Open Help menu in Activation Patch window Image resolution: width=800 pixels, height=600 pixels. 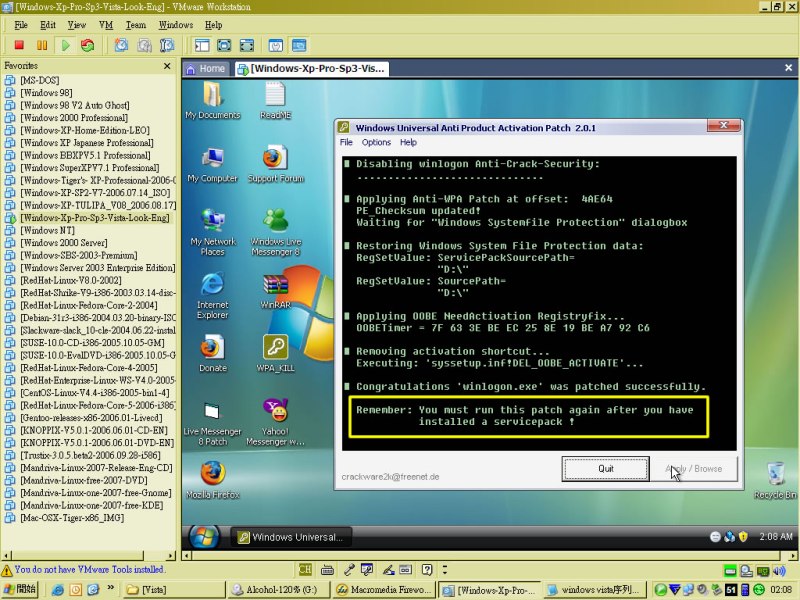(408, 142)
